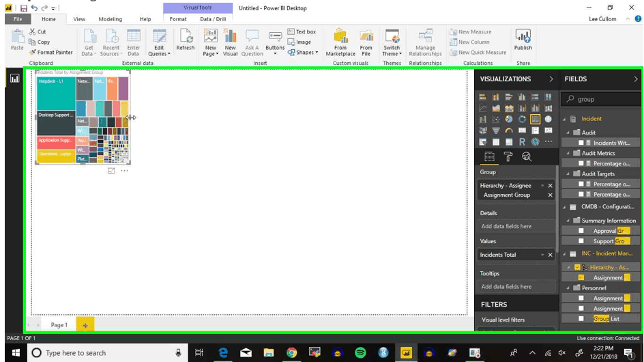Open More options ellipsis below treemap
This screenshot has width=644, height=362.
[124, 170]
